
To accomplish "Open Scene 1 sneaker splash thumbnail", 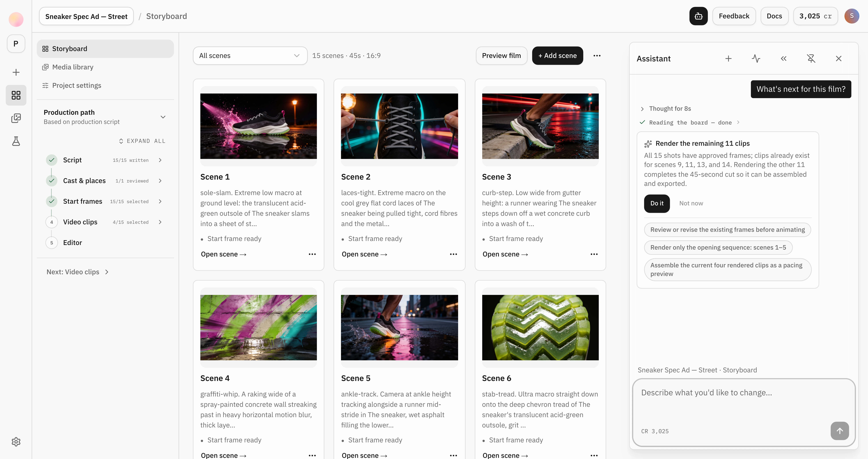I will pyautogui.click(x=258, y=126).
